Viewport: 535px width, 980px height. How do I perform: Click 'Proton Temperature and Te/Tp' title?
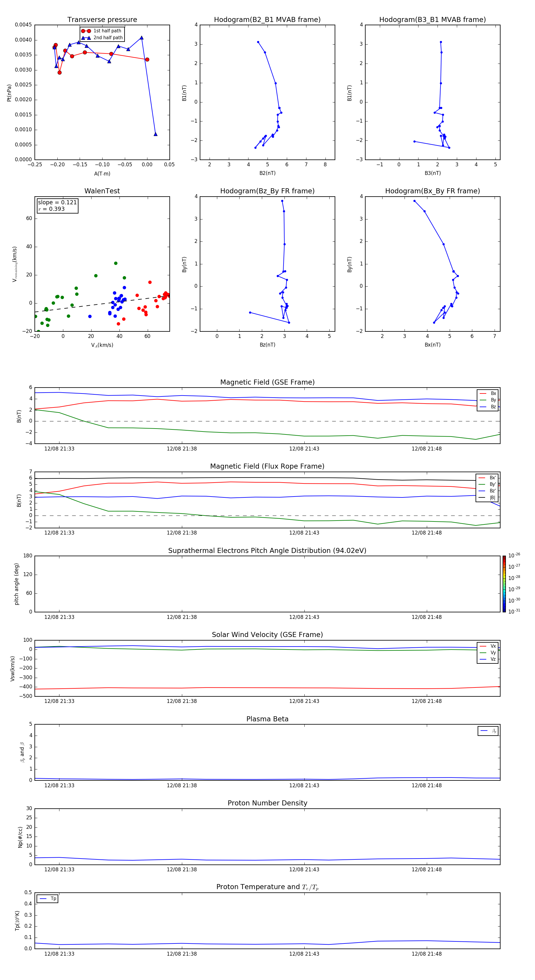point(267,887)
